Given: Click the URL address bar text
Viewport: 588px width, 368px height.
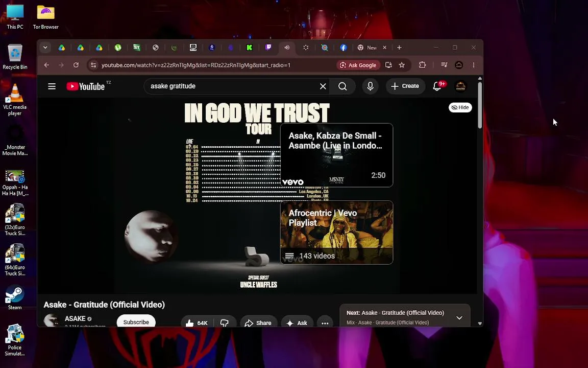Looking at the screenshot, I should coord(196,65).
